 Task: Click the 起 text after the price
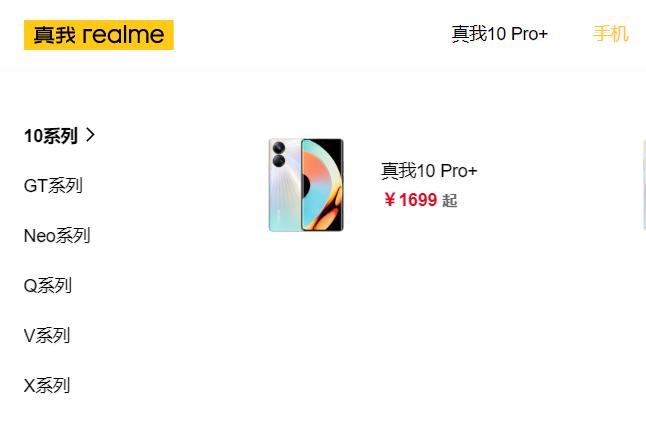pyautogui.click(x=449, y=201)
